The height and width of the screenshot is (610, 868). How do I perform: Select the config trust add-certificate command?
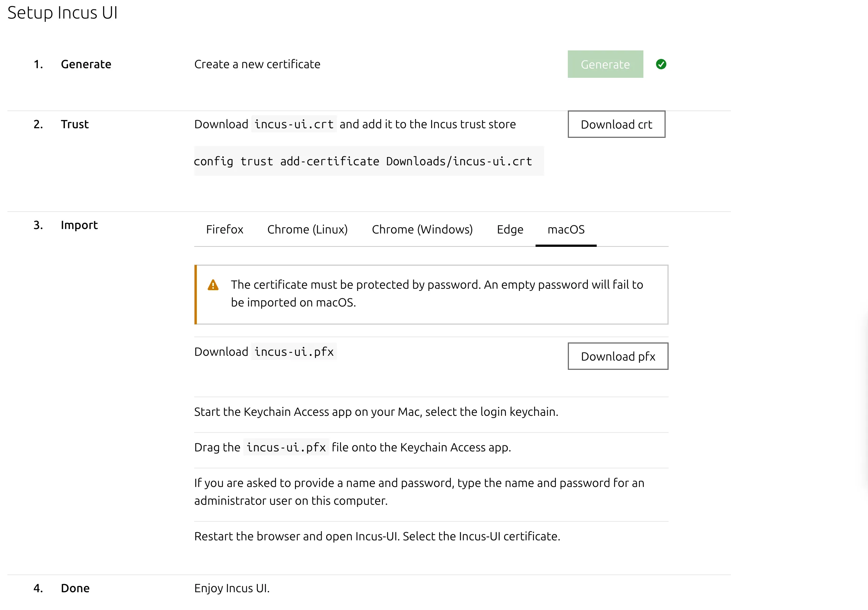(362, 161)
